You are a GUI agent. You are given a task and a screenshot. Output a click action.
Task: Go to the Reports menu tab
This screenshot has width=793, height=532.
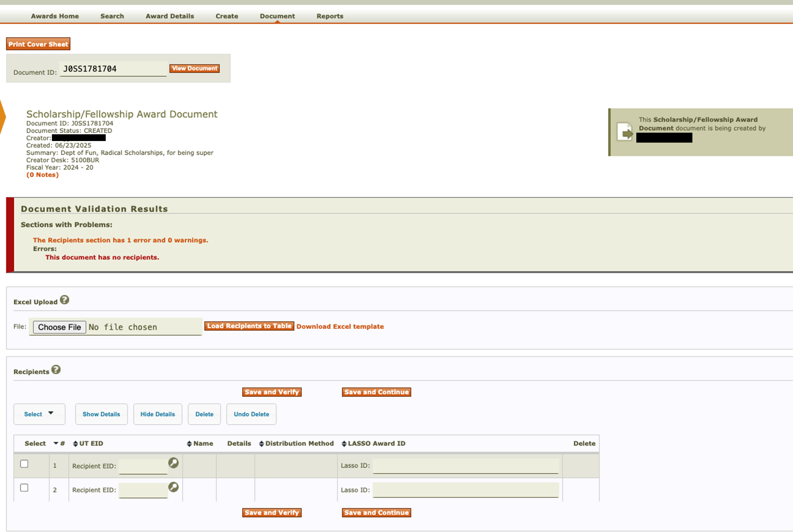(330, 16)
